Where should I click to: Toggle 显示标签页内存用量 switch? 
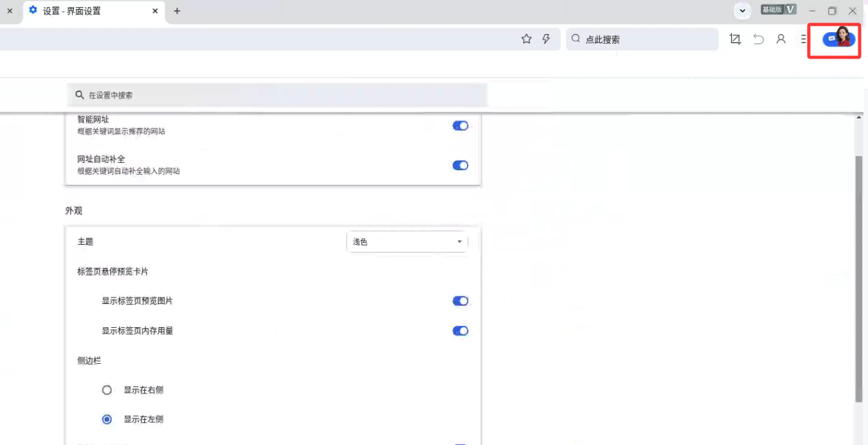pyautogui.click(x=460, y=331)
